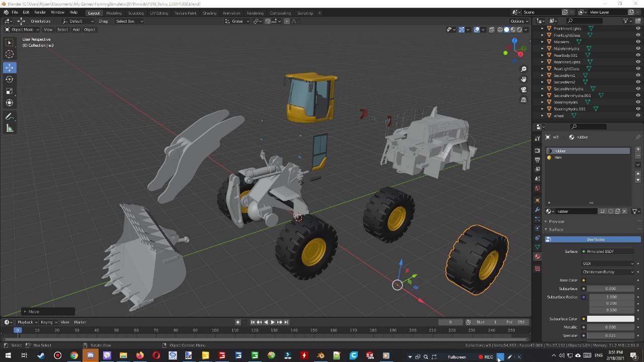Click the Principled BSDF surface shader button

click(608, 251)
